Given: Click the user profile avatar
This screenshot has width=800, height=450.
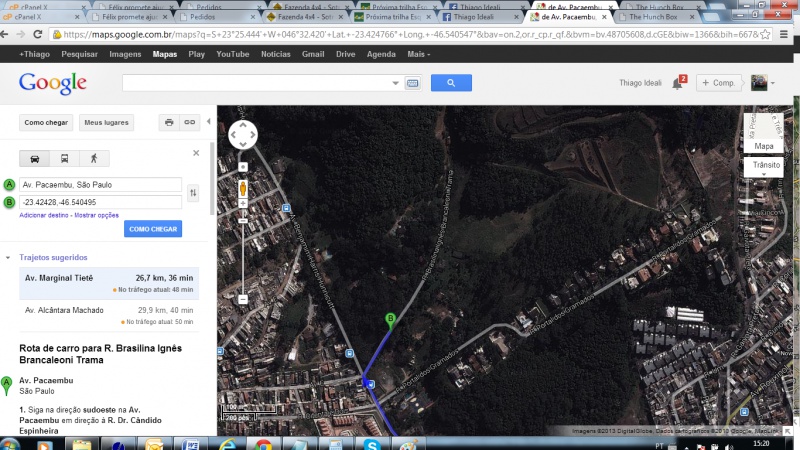Looking at the screenshot, I should [759, 83].
